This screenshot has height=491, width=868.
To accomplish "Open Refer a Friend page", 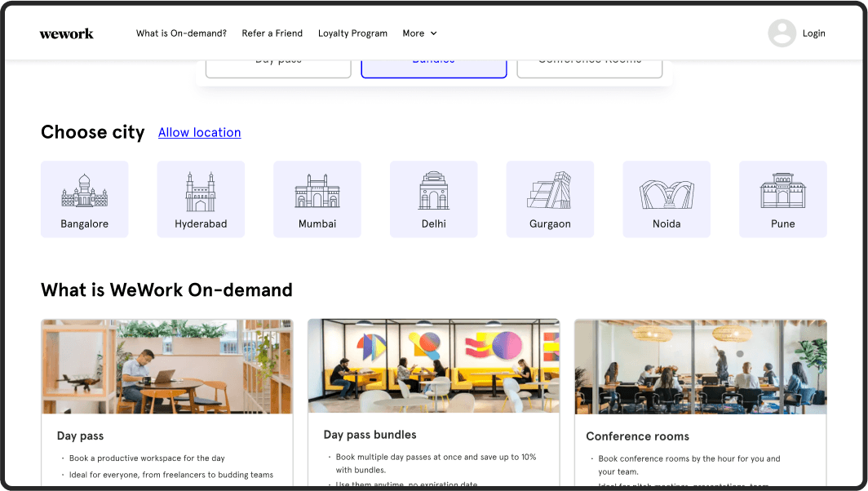I will pyautogui.click(x=272, y=33).
